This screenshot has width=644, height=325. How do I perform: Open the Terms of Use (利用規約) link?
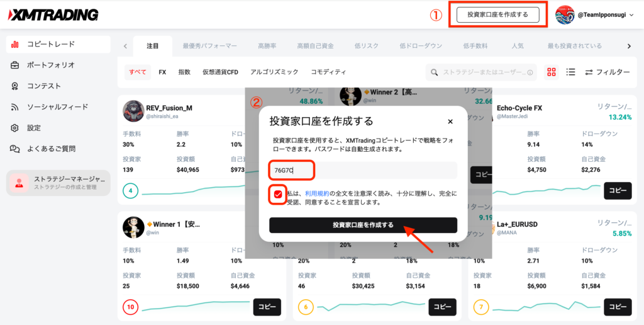[x=317, y=193]
